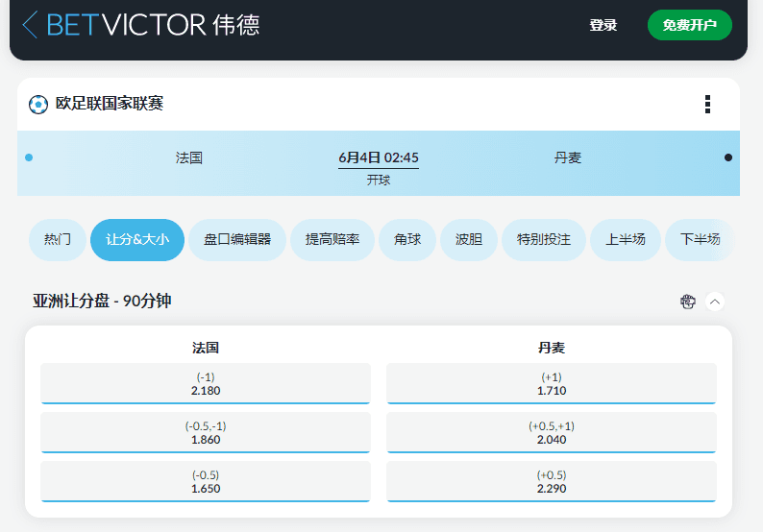Click the 6月4日 02:45 kickoff time
The height and width of the screenshot is (532, 763).
pyautogui.click(x=379, y=158)
